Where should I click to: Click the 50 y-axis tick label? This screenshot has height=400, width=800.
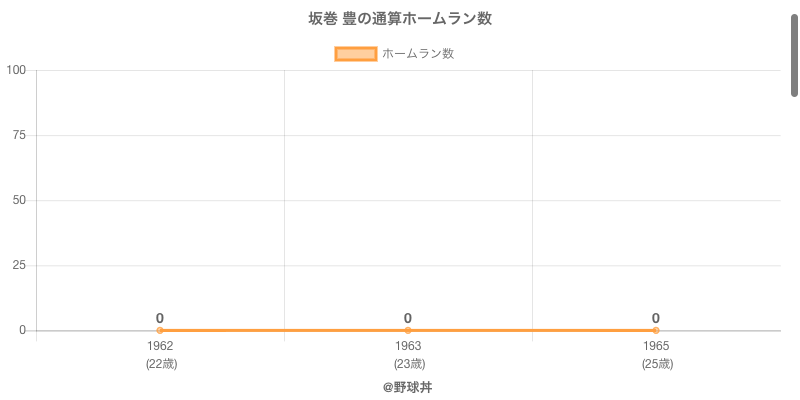pos(19,200)
